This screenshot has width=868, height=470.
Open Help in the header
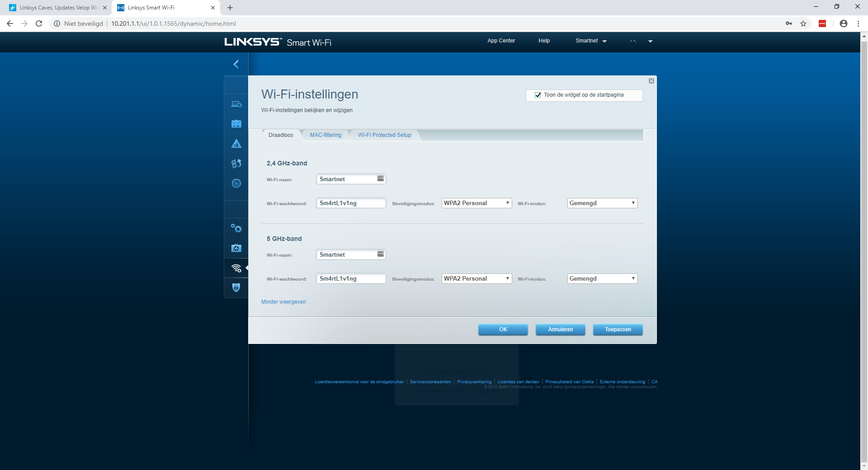(544, 41)
